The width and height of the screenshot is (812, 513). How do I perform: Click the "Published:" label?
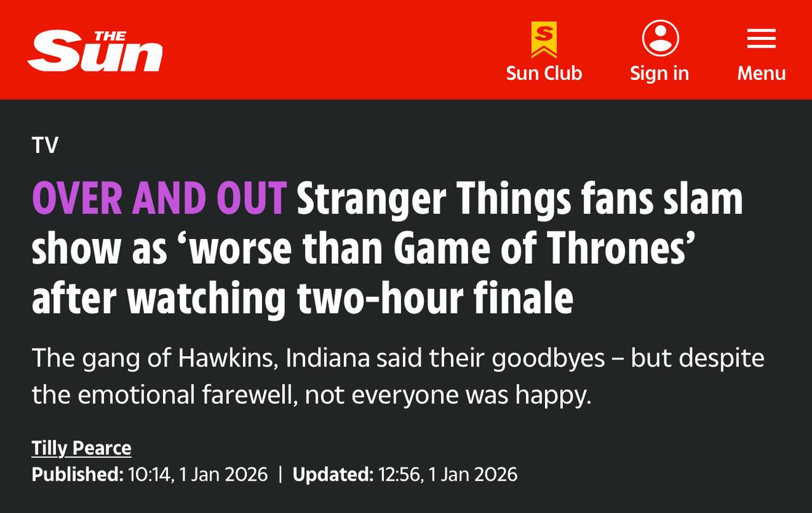[77, 474]
